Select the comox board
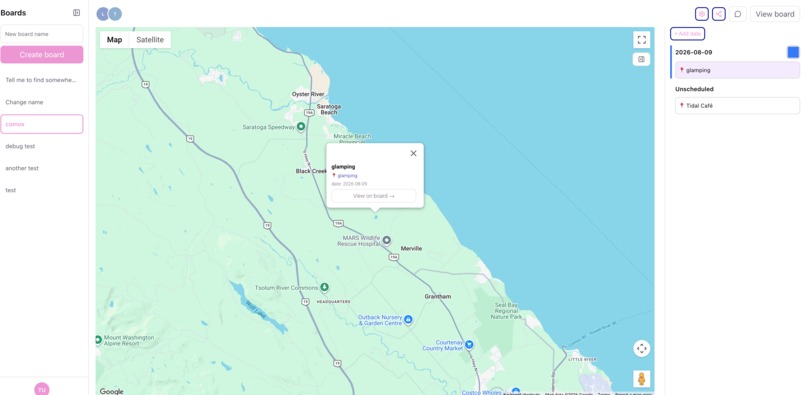 [x=42, y=124]
